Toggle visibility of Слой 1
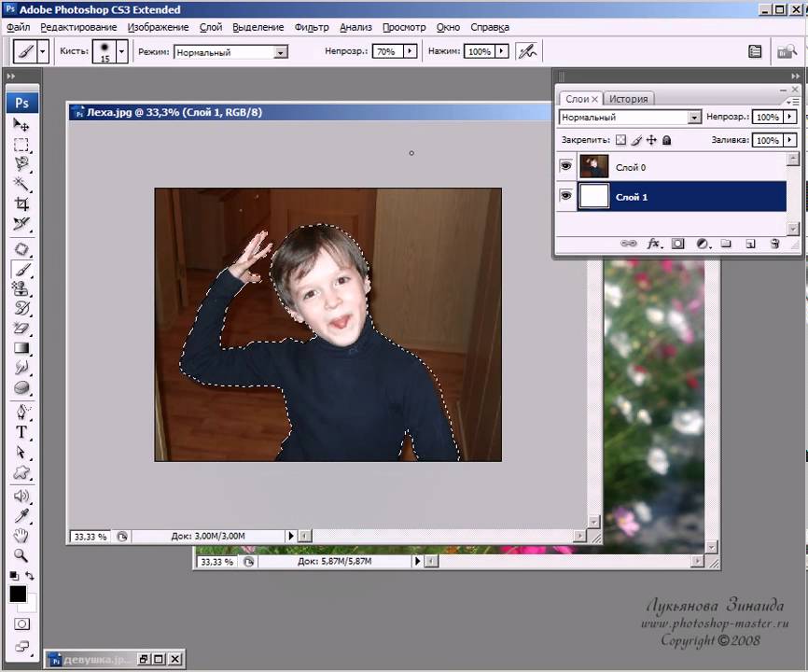 [x=565, y=196]
